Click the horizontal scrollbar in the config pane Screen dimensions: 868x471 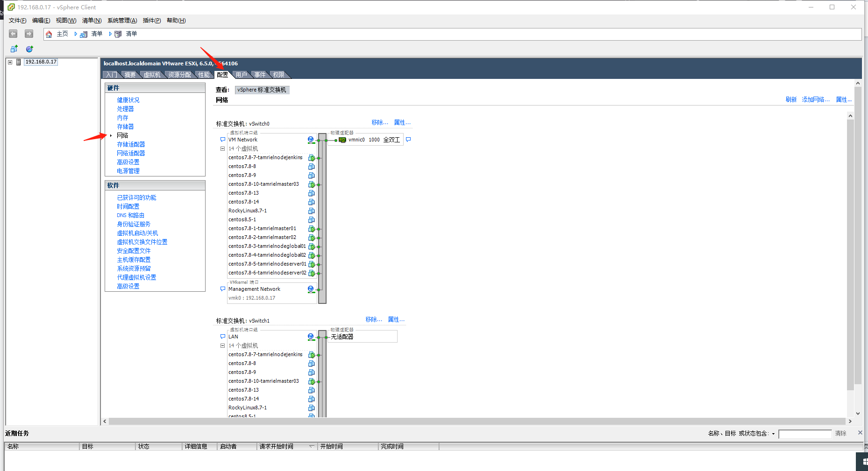477,422
